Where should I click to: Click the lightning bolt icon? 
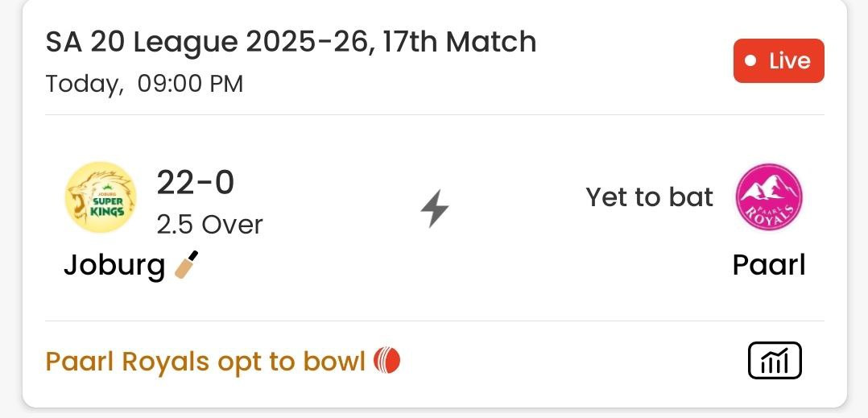pyautogui.click(x=435, y=209)
